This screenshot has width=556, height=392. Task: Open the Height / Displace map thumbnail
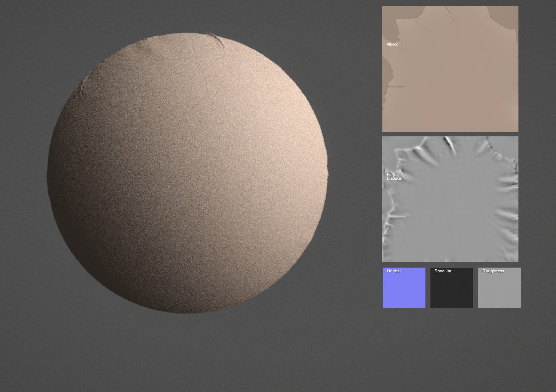[450, 199]
